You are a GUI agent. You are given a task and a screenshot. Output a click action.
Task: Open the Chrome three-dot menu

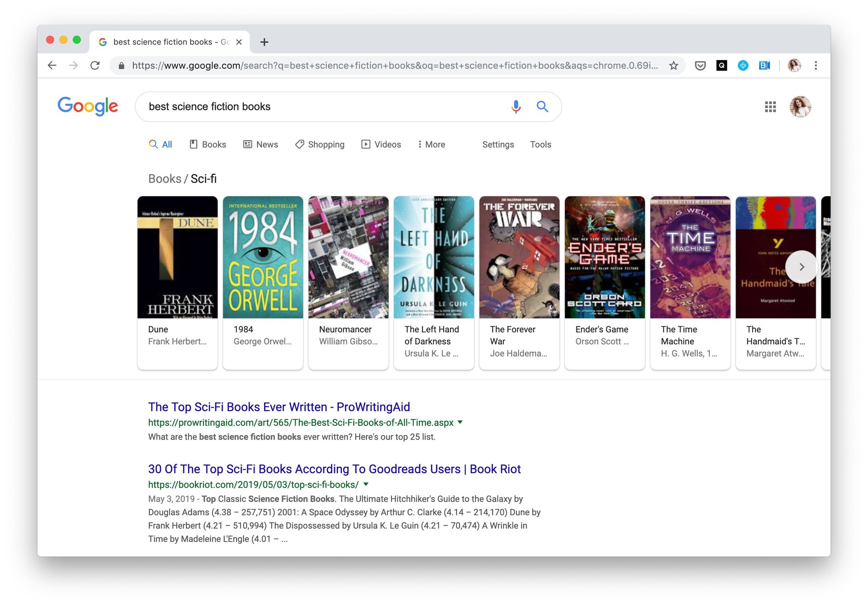(816, 66)
